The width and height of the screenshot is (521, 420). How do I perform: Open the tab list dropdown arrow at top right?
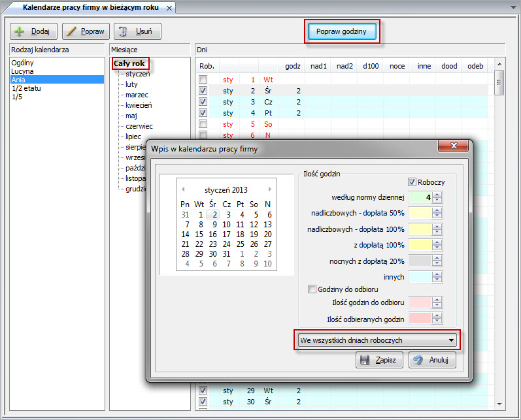tap(513, 7)
